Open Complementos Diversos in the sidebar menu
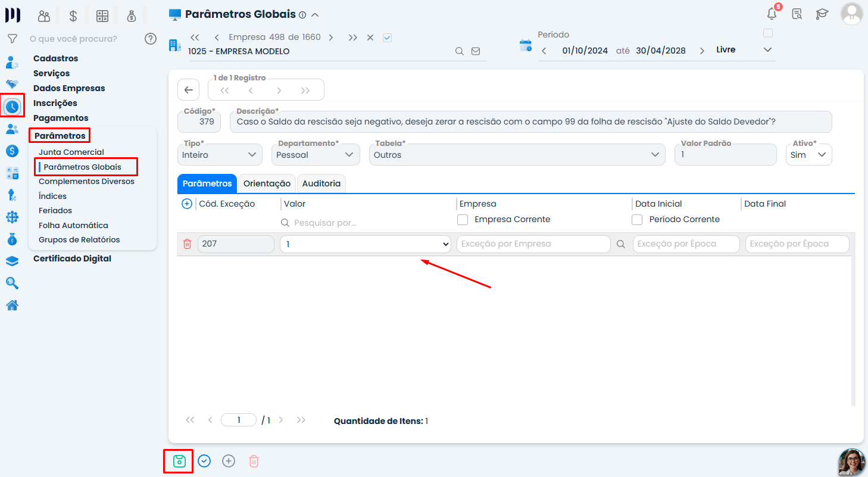This screenshot has width=868, height=477. tap(86, 181)
